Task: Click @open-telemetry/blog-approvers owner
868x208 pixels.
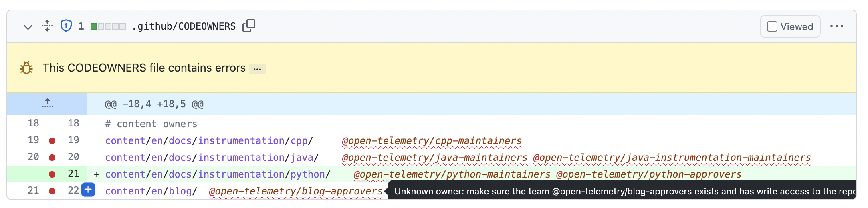Action: point(296,191)
